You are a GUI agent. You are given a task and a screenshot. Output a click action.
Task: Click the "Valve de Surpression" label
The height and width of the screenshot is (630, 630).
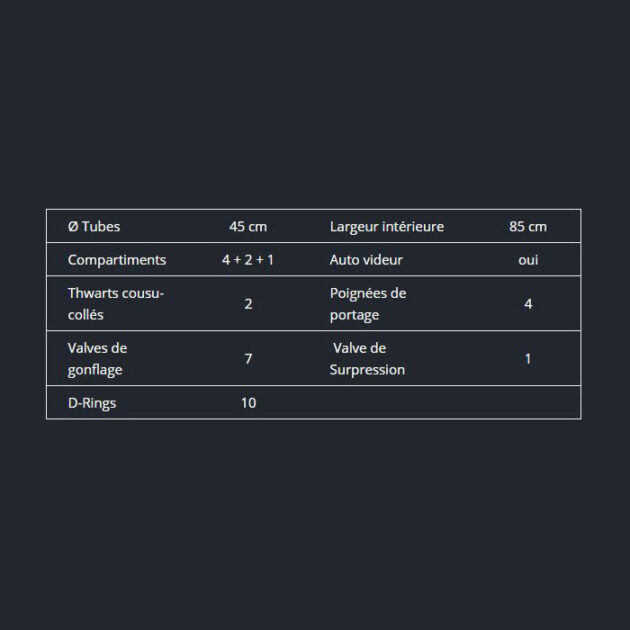click(x=368, y=358)
